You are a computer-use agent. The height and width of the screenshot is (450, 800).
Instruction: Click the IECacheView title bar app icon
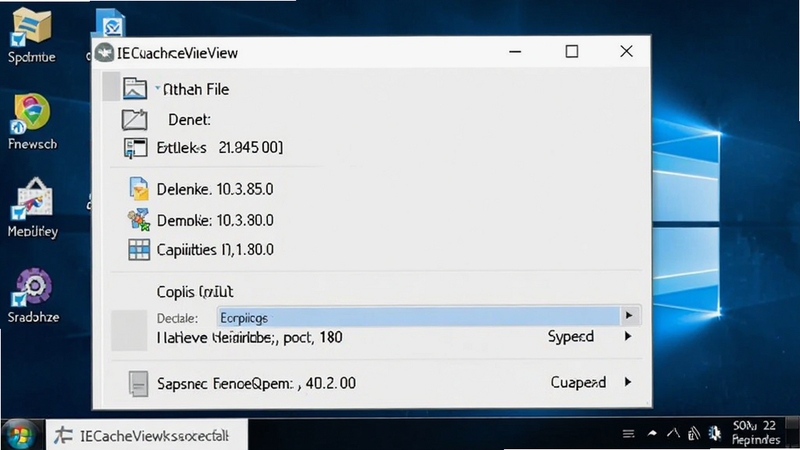[105, 53]
